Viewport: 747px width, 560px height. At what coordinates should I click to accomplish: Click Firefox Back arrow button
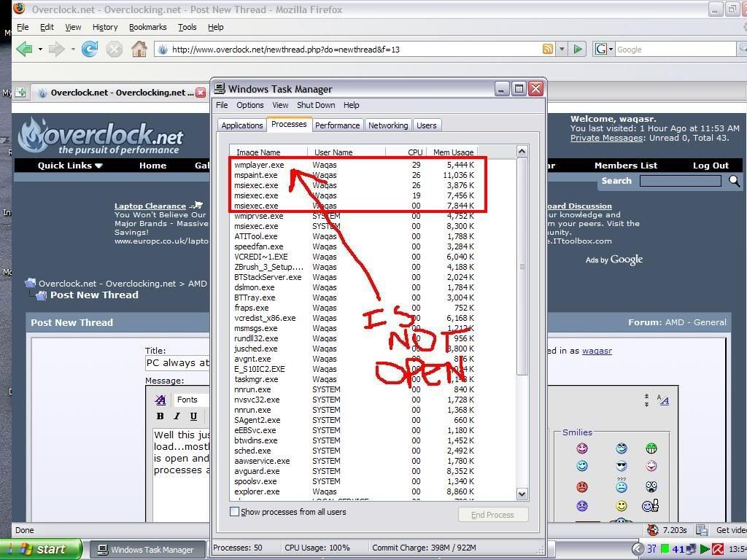pyautogui.click(x=24, y=49)
